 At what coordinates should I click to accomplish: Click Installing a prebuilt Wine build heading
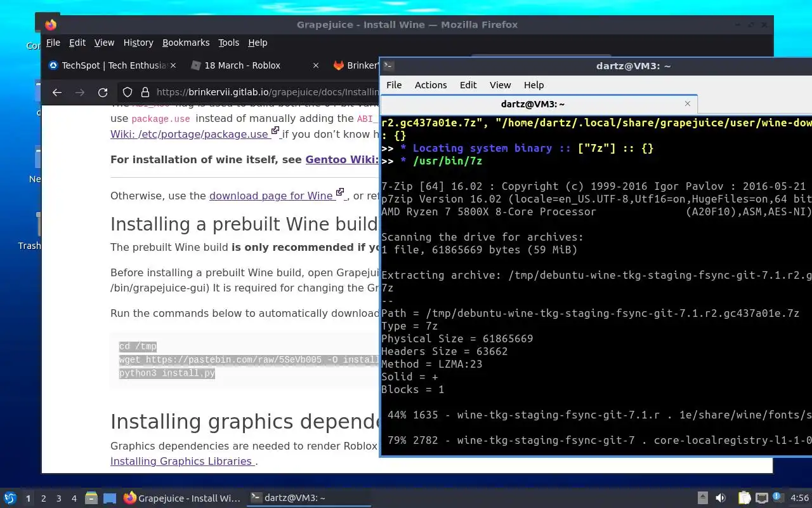[x=244, y=224]
